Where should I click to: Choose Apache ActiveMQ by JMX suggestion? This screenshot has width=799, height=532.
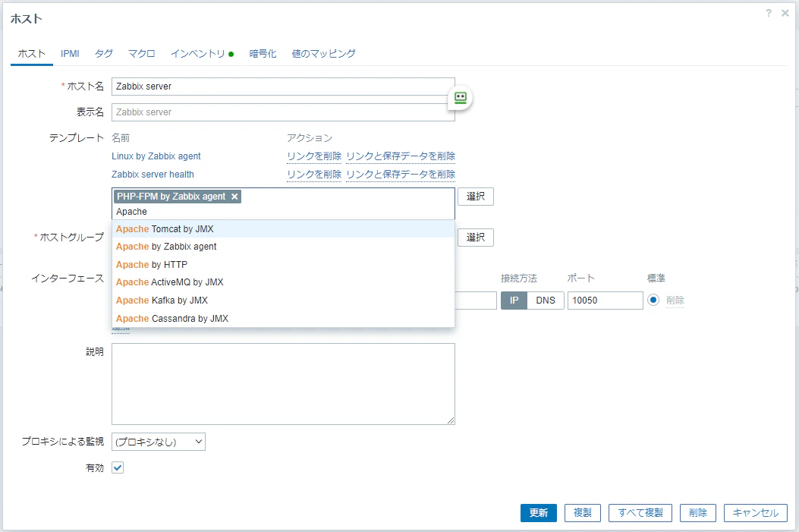click(283, 282)
